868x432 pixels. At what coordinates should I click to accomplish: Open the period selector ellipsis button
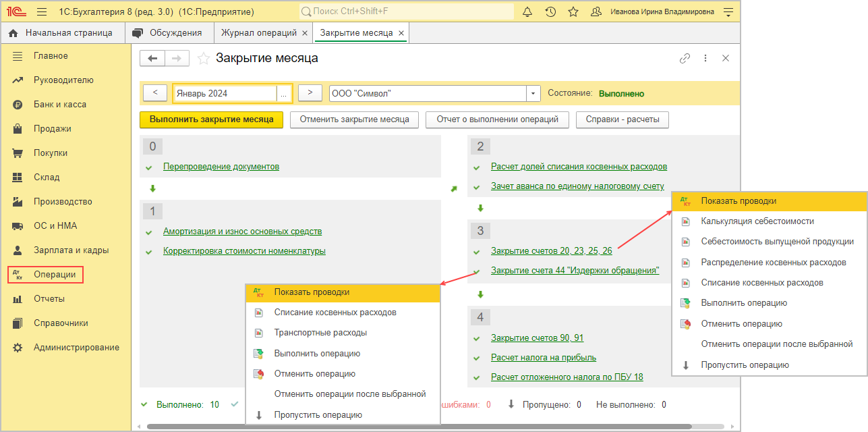[284, 94]
